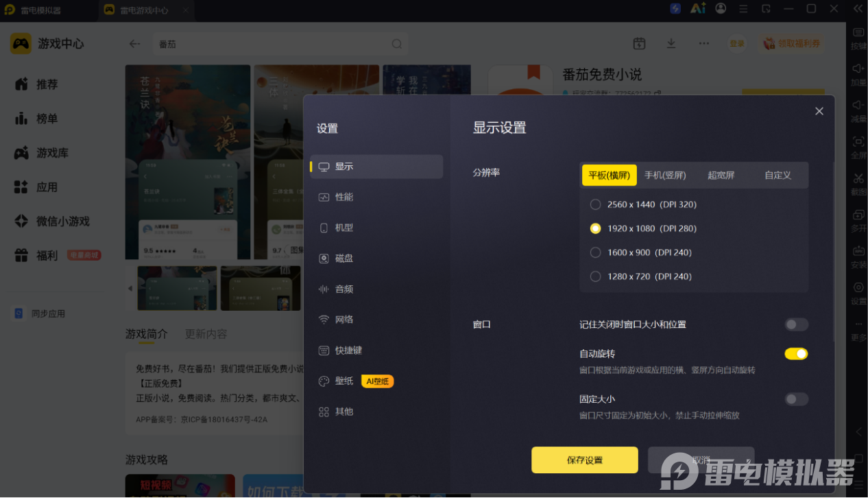Click 截图 screenshot scissors tool
The height and width of the screenshot is (498, 868).
click(858, 183)
